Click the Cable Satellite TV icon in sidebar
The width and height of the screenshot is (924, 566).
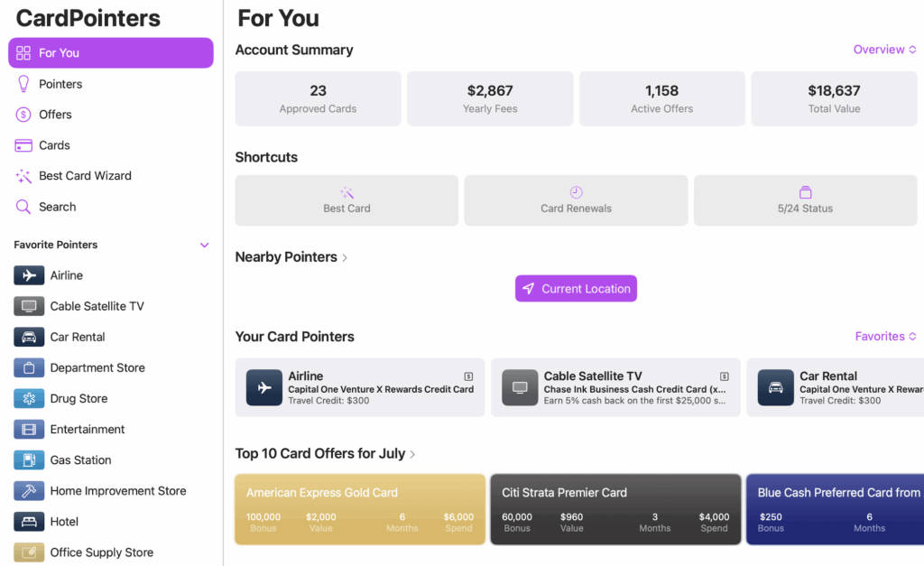pos(29,306)
